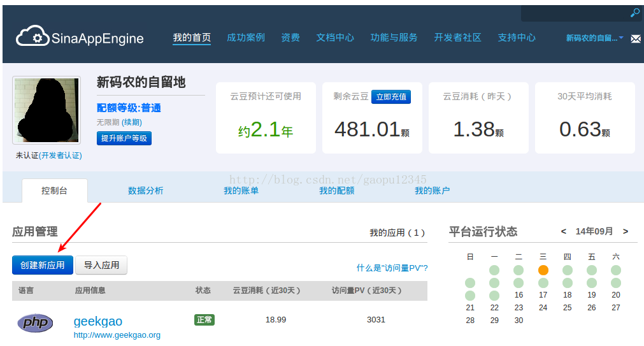The width and height of the screenshot is (644, 346).
Task: Select calendar day 28
Action: click(470, 321)
